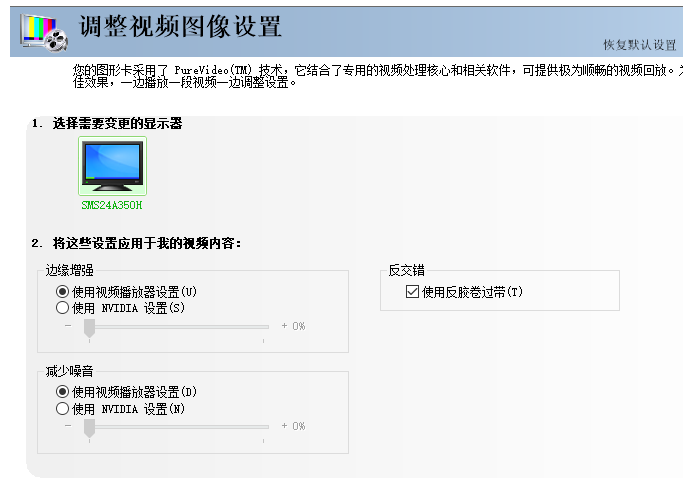Click the 边缘增强 slider thumb
The height and width of the screenshot is (480, 692).
(89, 327)
